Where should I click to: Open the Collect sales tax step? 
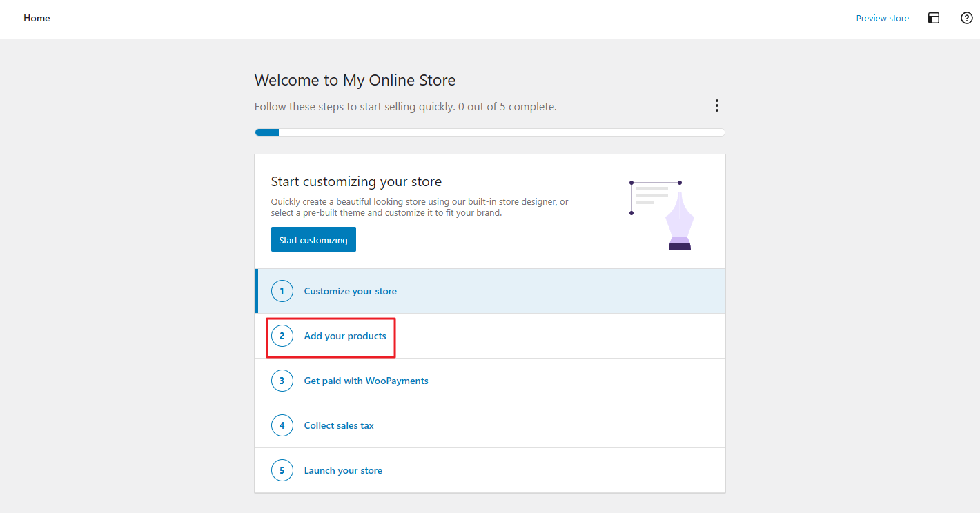click(x=490, y=425)
